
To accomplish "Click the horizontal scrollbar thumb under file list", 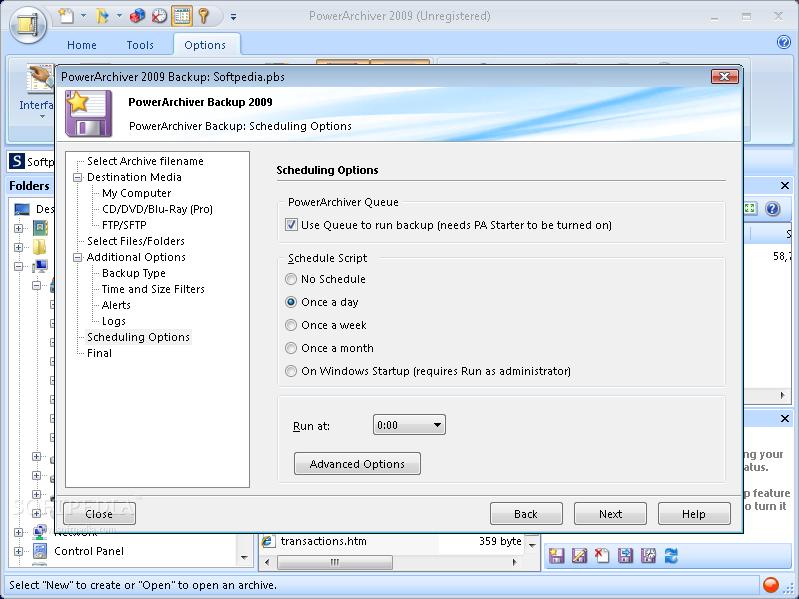I will pyautogui.click(x=335, y=562).
